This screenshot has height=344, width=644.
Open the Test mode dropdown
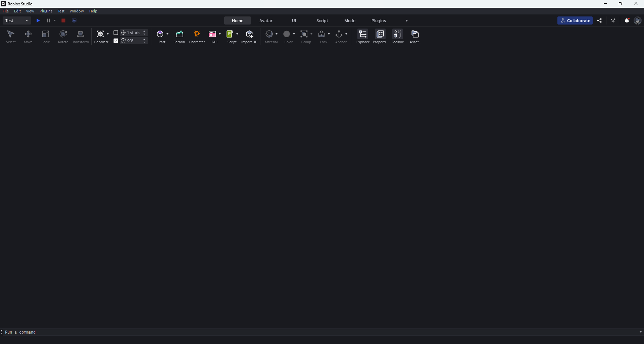[x=17, y=20]
